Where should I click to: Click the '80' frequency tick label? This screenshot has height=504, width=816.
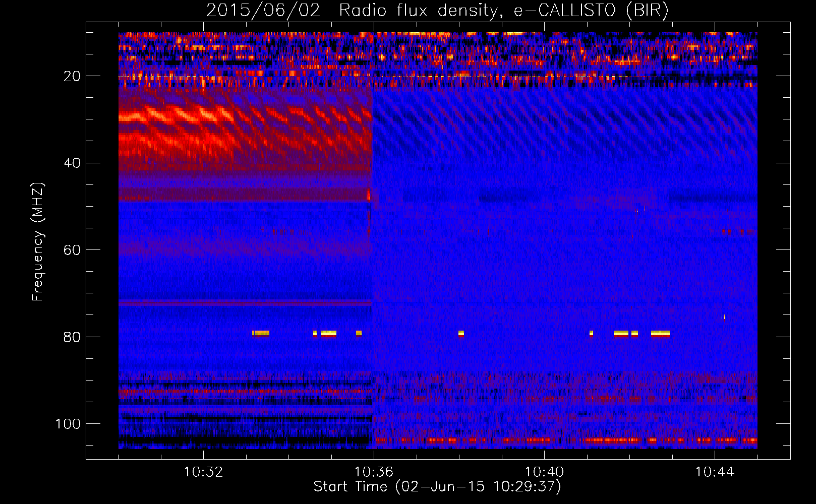pyautogui.click(x=72, y=337)
